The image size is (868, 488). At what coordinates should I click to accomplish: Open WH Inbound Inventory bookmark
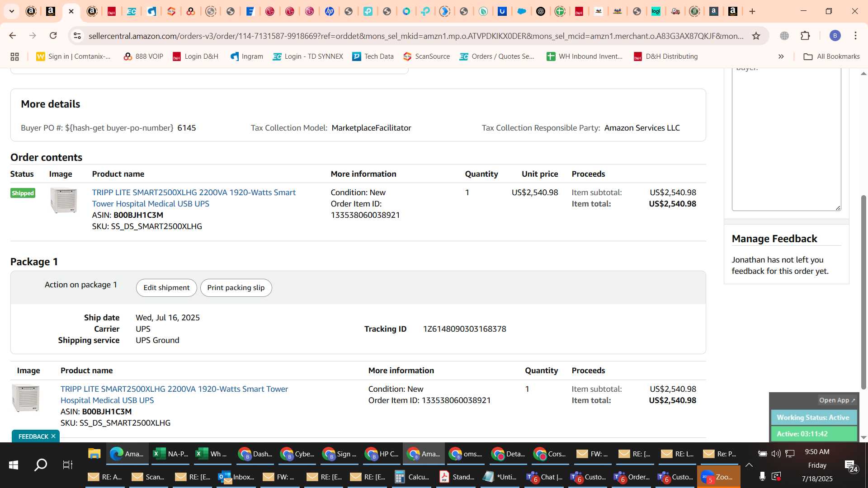pos(585,56)
